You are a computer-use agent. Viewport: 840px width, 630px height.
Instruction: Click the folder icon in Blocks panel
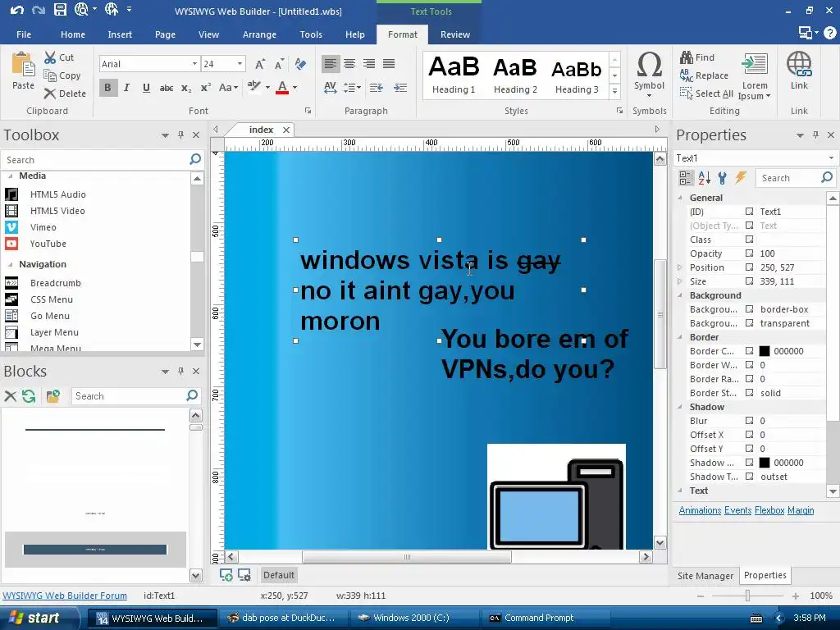click(x=52, y=396)
